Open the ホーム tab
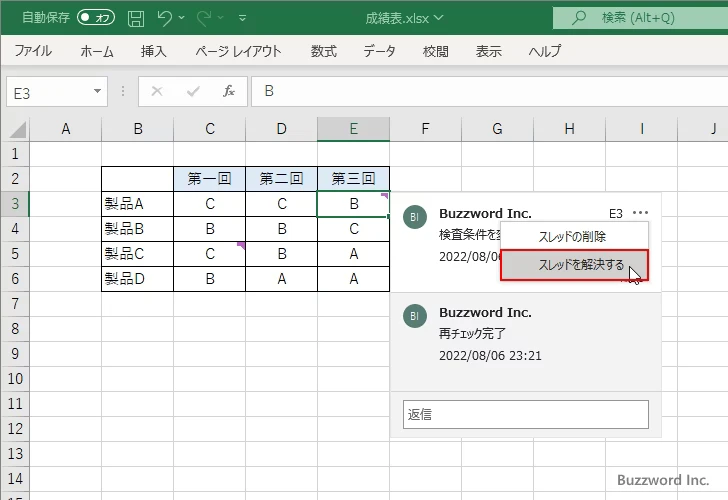Image resolution: width=728 pixels, height=500 pixels. click(x=97, y=51)
